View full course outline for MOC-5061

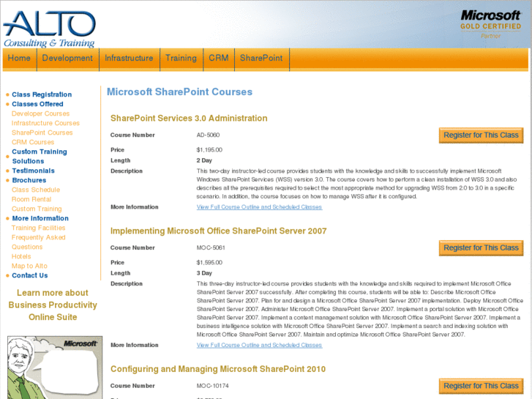(259, 345)
